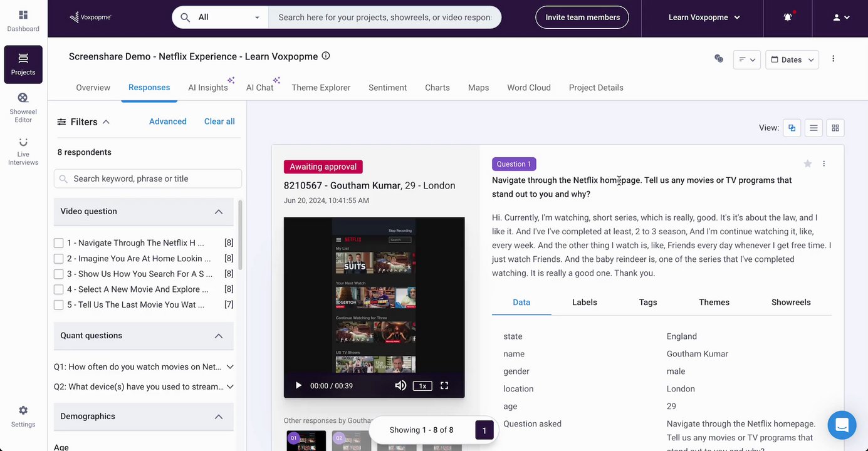Image resolution: width=868 pixels, height=451 pixels.
Task: Click the search magnifier icon
Action: (185, 18)
